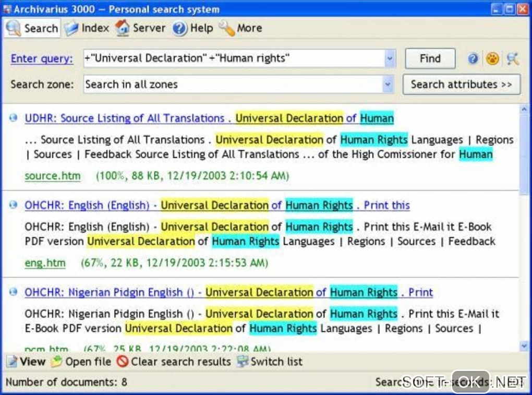Close the Archivarius 3000 window
The image size is (532, 395).
click(522, 9)
